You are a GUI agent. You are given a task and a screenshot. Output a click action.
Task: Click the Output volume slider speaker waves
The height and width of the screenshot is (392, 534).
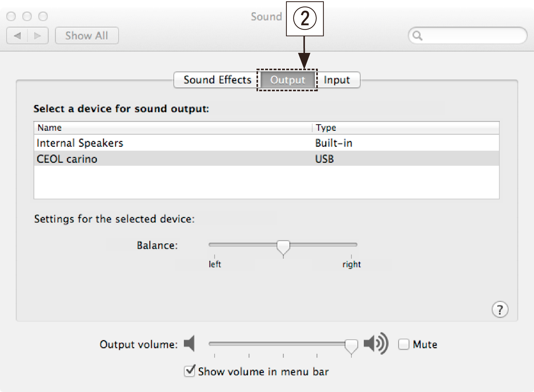tap(380, 344)
